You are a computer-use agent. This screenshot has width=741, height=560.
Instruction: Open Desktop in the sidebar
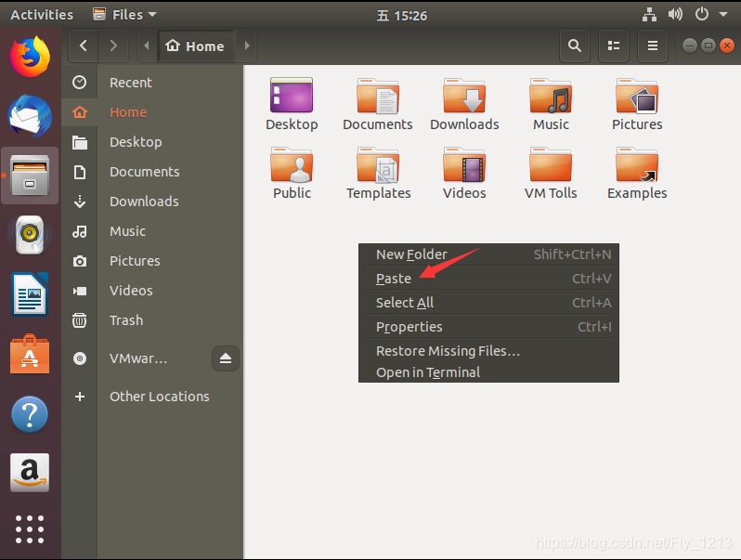(152, 142)
